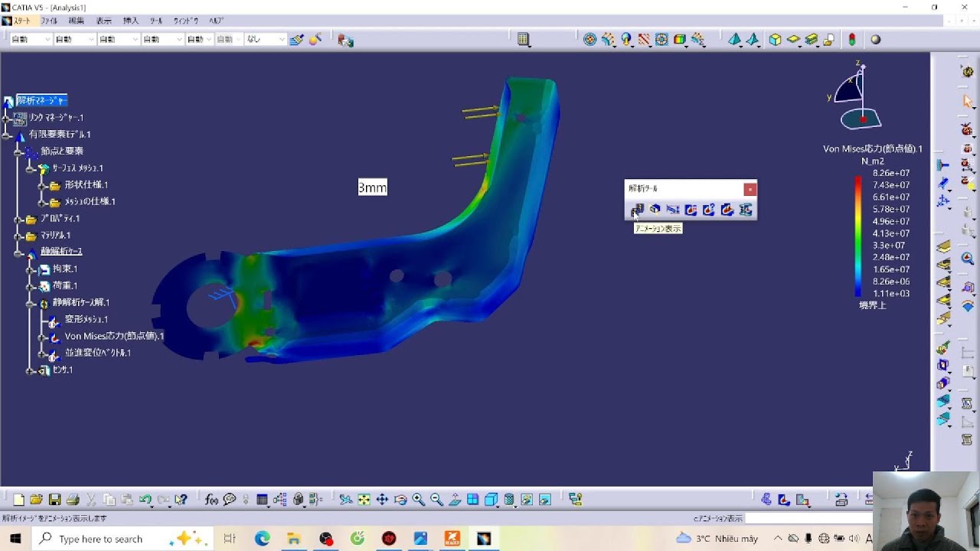Image resolution: width=980 pixels, height=551 pixels.
Task: Click the sixth icon in the Analysis Tools panel
Action: (727, 210)
